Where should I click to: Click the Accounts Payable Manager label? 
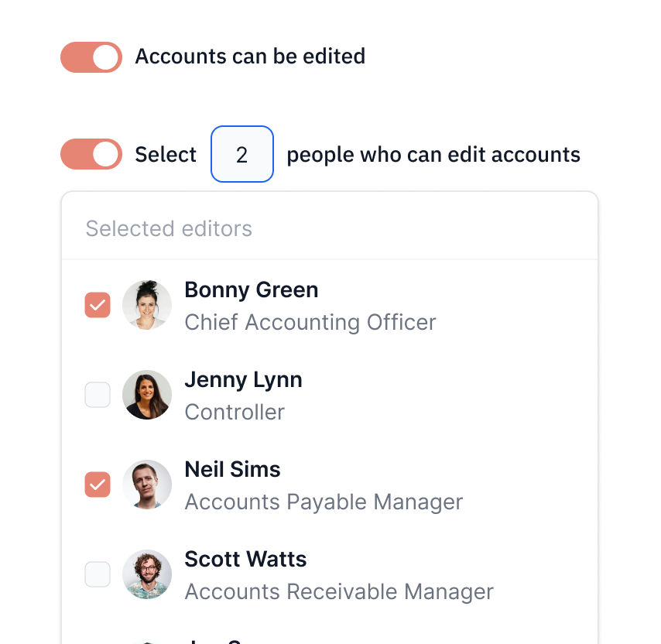pos(323,502)
